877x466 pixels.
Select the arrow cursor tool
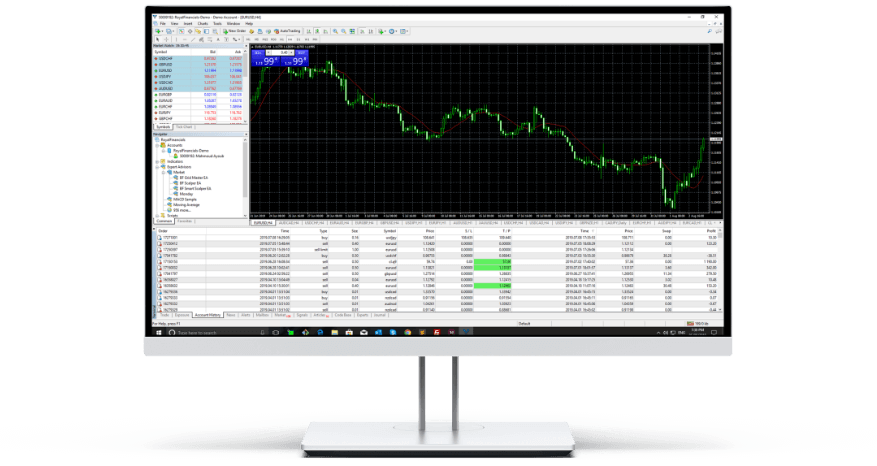click(158, 39)
